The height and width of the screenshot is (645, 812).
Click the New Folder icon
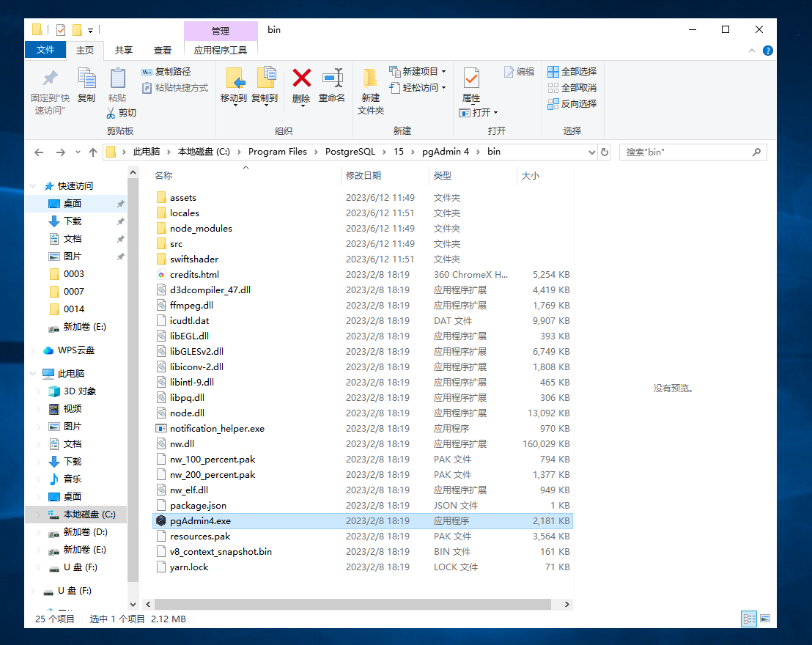pyautogui.click(x=370, y=79)
